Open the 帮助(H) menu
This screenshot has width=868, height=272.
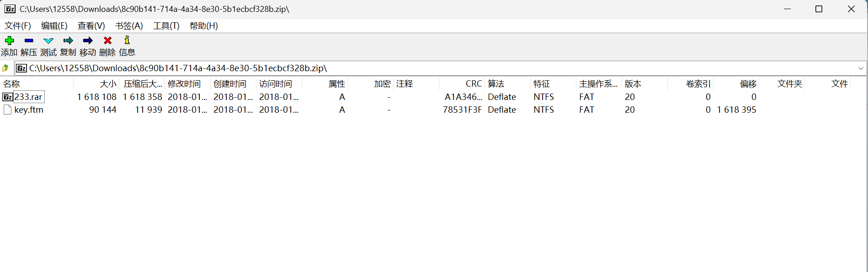tap(204, 26)
